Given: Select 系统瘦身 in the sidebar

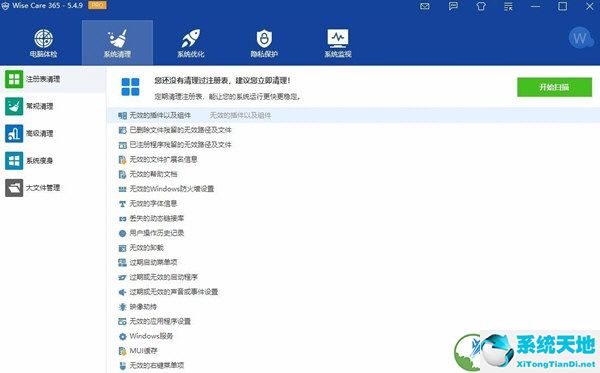Looking at the screenshot, I should pos(53,161).
